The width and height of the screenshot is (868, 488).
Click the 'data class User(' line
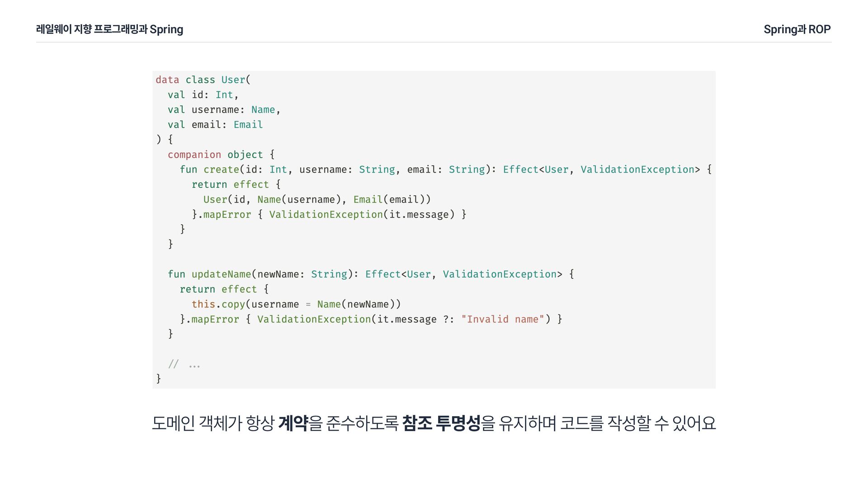[203, 80]
